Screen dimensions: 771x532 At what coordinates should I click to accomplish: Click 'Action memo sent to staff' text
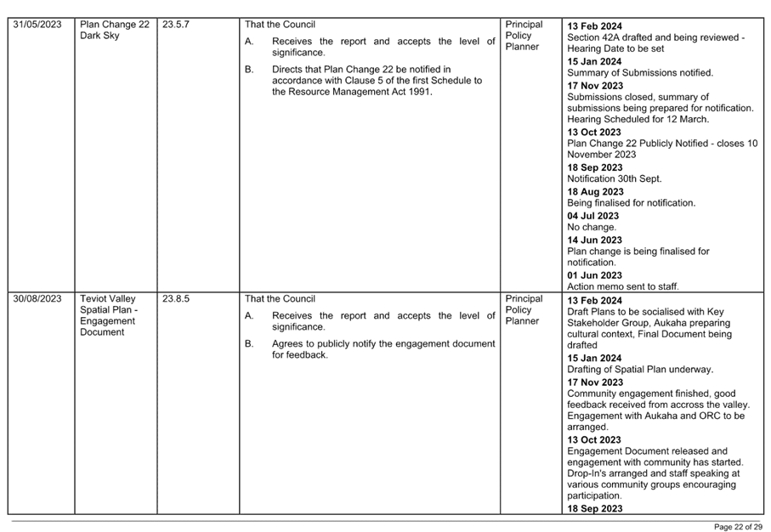tap(622, 287)
